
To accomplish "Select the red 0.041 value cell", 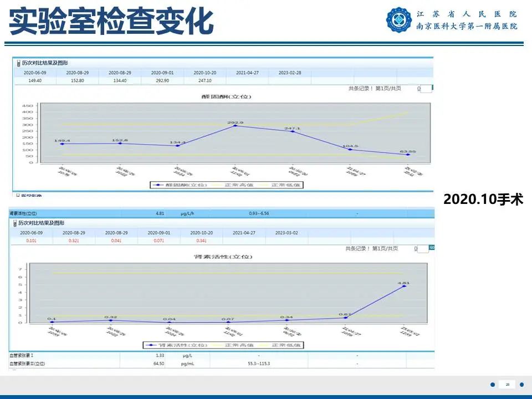I will (x=116, y=241).
